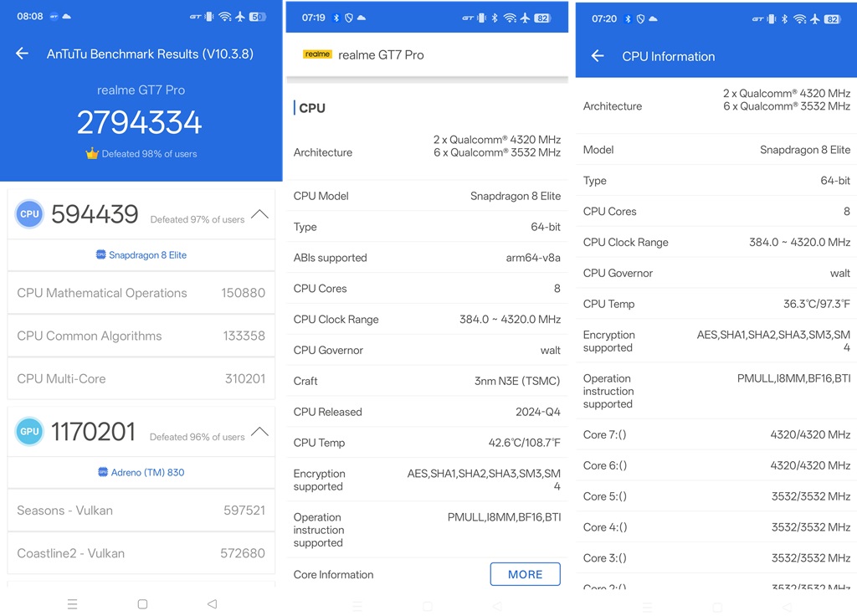Tap shield icon beside 07:19 clock

(x=349, y=18)
